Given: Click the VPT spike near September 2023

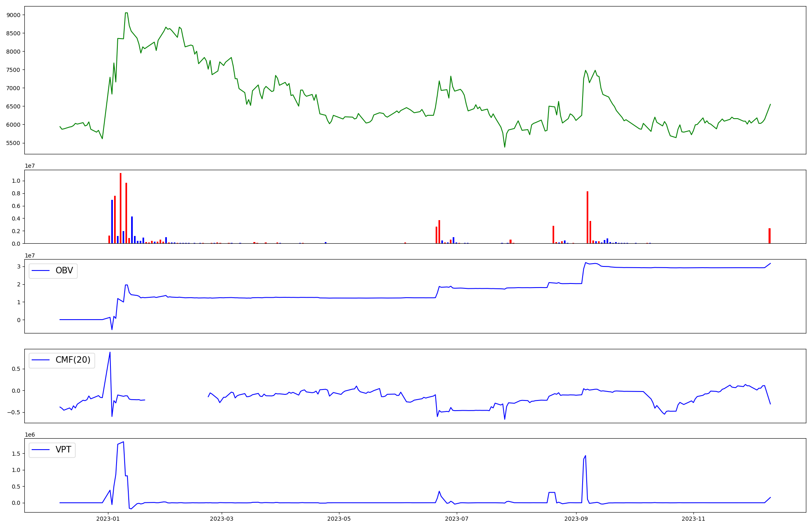Looking at the screenshot, I should pos(585,456).
